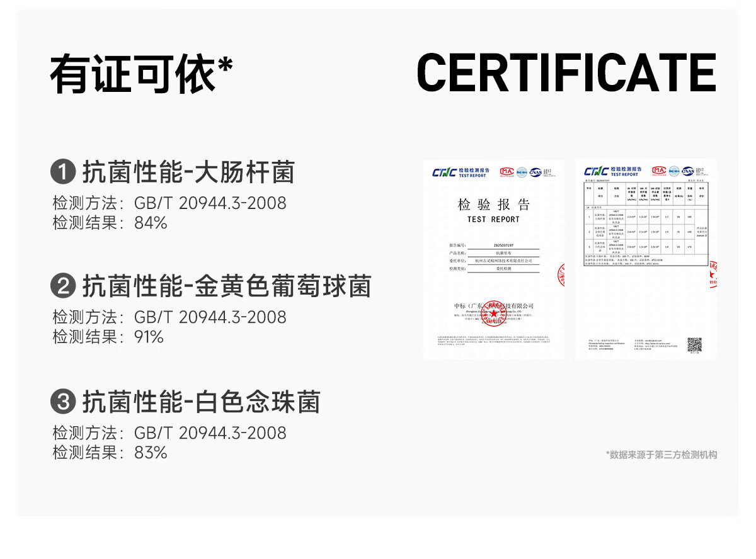Image resolution: width=756 pixels, height=559 pixels.
Task: Click the 检测方法 line under 白色念珠菌
Action: coord(169,433)
